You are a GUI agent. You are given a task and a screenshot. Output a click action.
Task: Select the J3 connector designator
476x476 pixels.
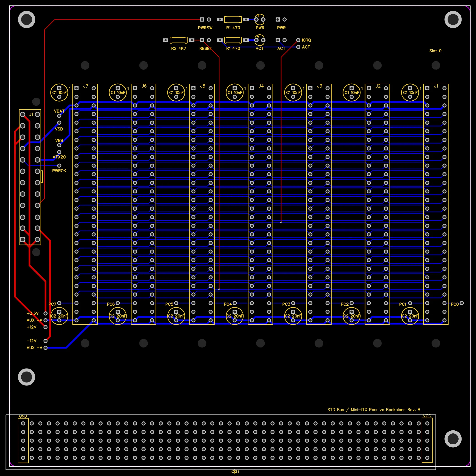(319, 86)
